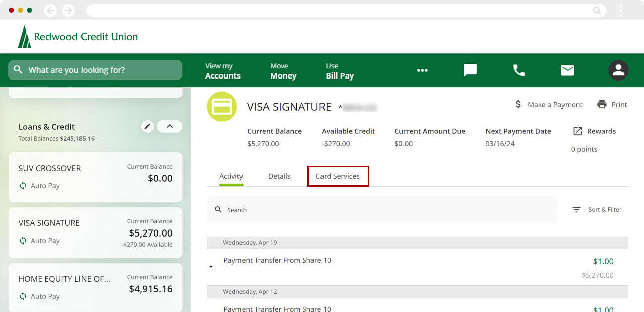Click the Available Credit '-$270.00' value
Image resolution: width=644 pixels, height=312 pixels.
336,144
